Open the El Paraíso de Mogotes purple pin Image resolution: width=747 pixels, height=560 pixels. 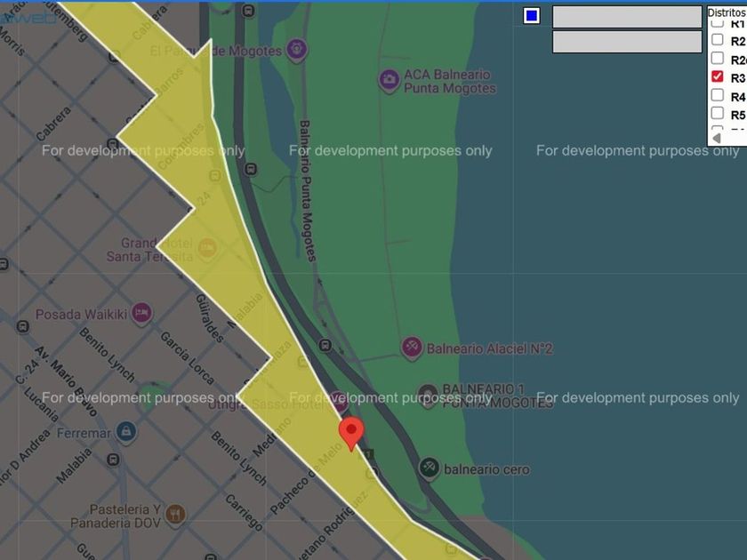click(296, 50)
